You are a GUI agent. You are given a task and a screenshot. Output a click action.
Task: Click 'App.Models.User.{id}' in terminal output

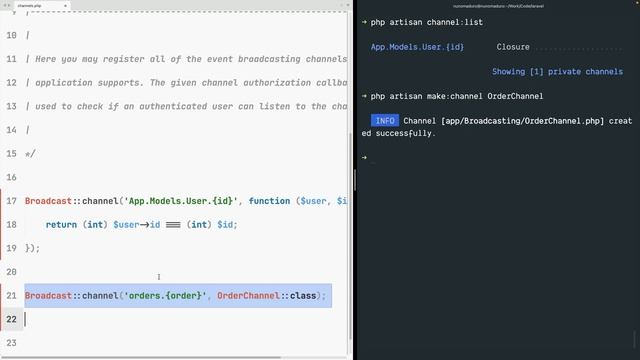417,47
